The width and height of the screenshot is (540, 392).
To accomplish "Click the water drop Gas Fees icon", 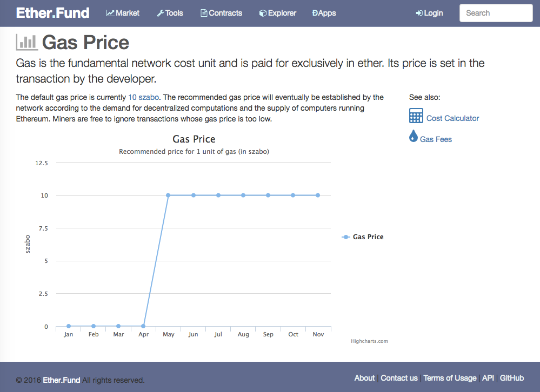I will click(414, 136).
